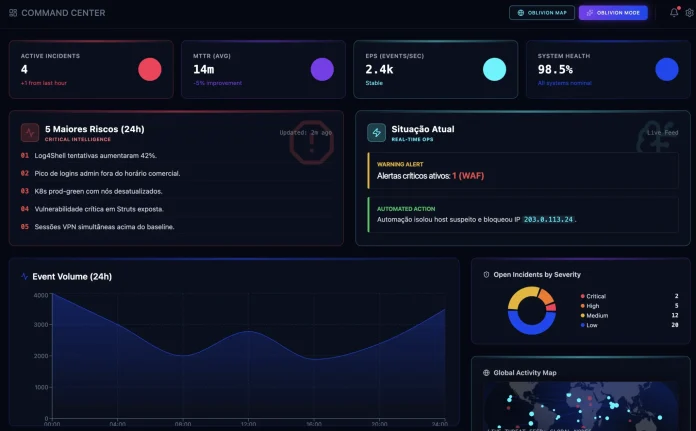696x431 pixels.
Task: Select the High legend dot
Action: click(582, 306)
